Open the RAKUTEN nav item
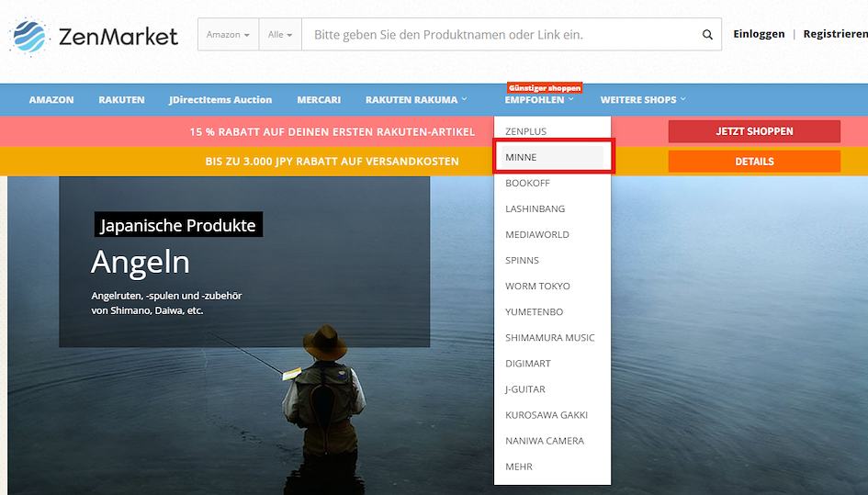Image resolution: width=868 pixels, height=495 pixels. pos(121,100)
